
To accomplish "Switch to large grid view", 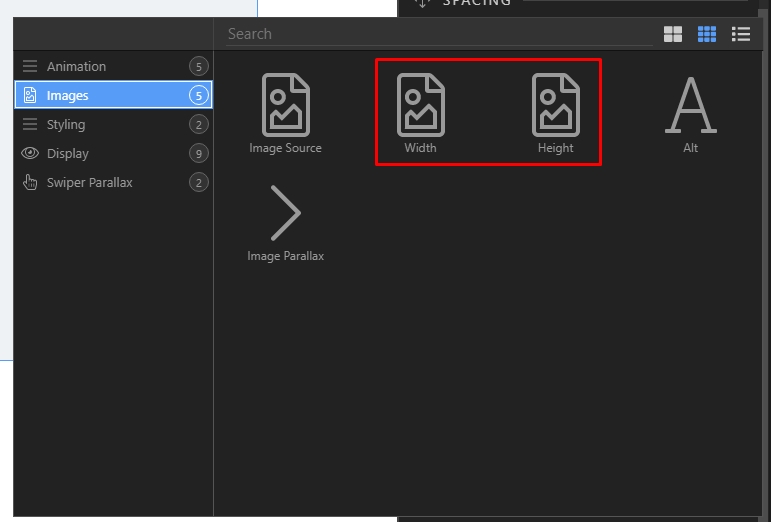I will coord(673,34).
